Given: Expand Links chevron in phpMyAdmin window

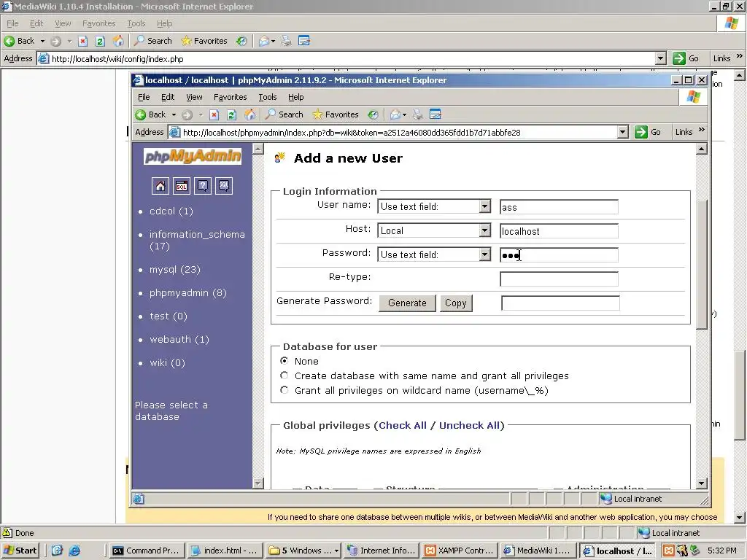Looking at the screenshot, I should pyautogui.click(x=701, y=130).
